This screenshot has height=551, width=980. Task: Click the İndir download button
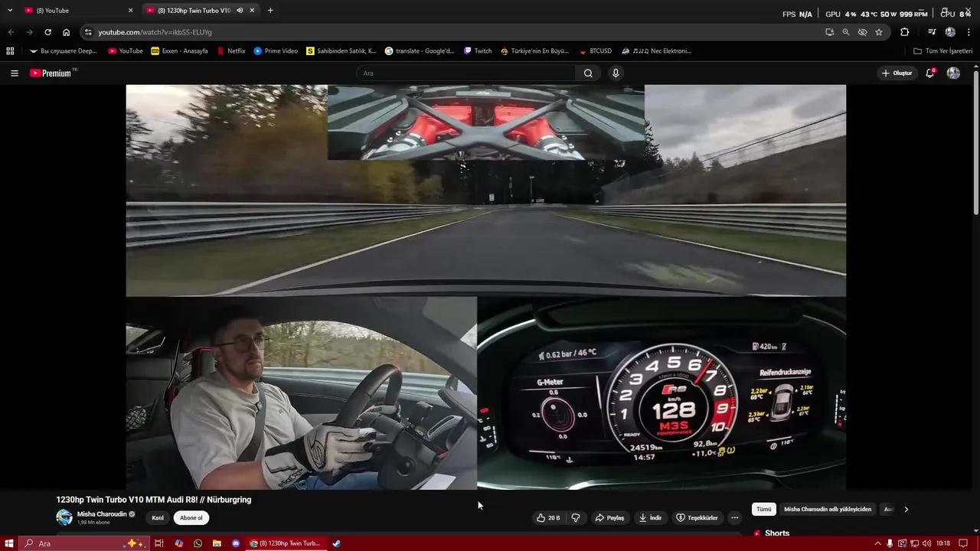click(x=650, y=518)
